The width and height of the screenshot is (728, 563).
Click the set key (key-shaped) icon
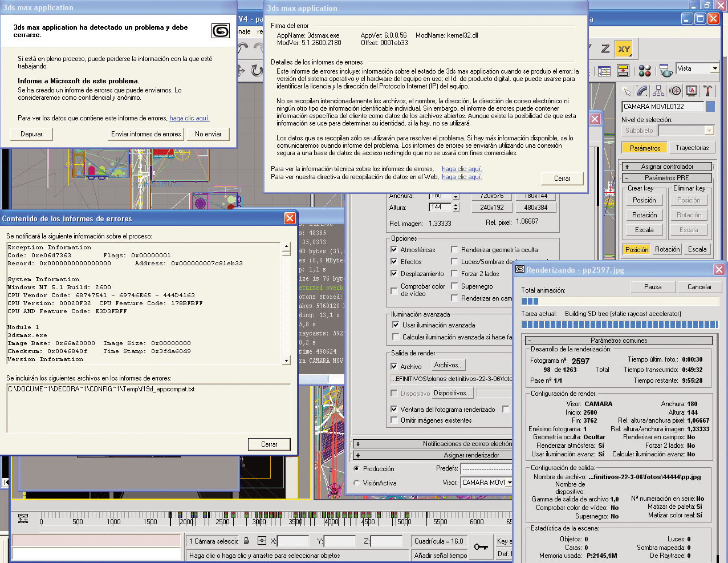coord(481,546)
